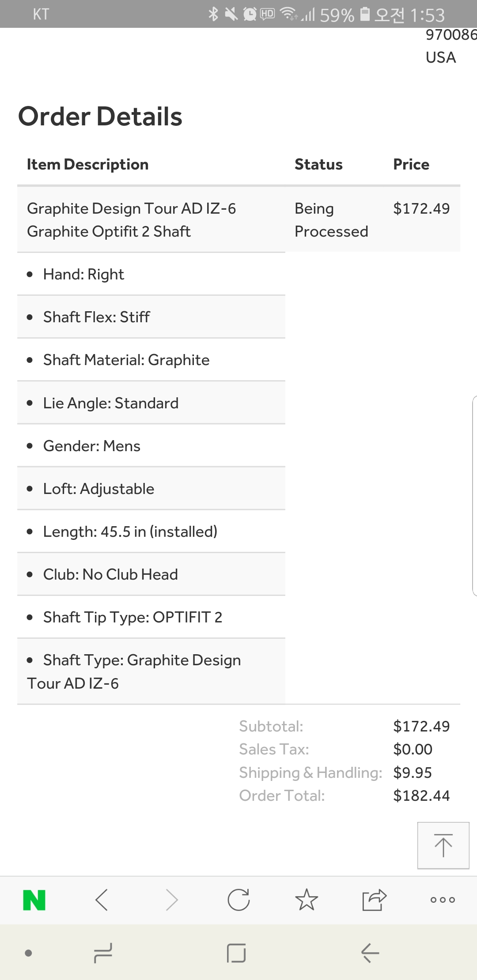Tap the battery percentage indicator
This screenshot has height=980, width=477.
[337, 15]
